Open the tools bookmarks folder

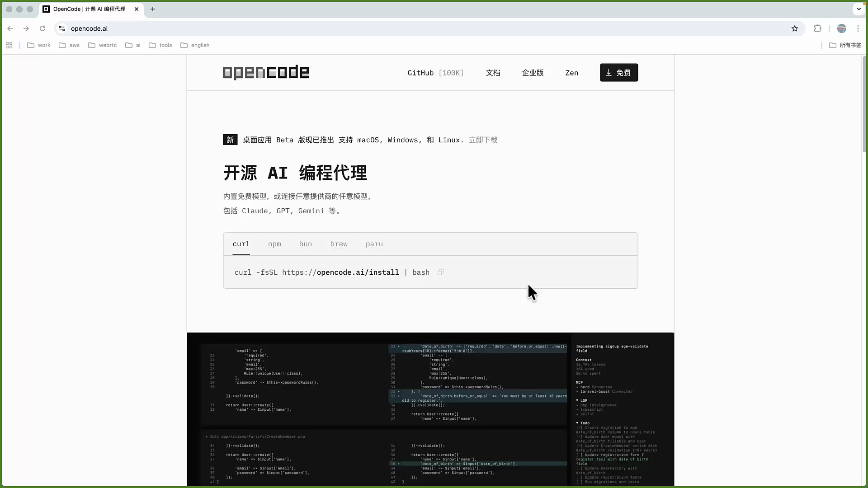[160, 45]
